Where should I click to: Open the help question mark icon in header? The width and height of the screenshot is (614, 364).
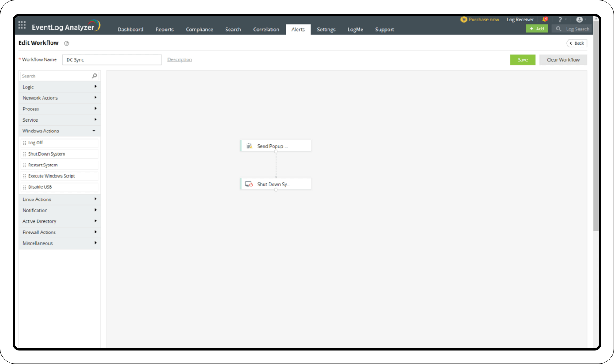pos(560,19)
